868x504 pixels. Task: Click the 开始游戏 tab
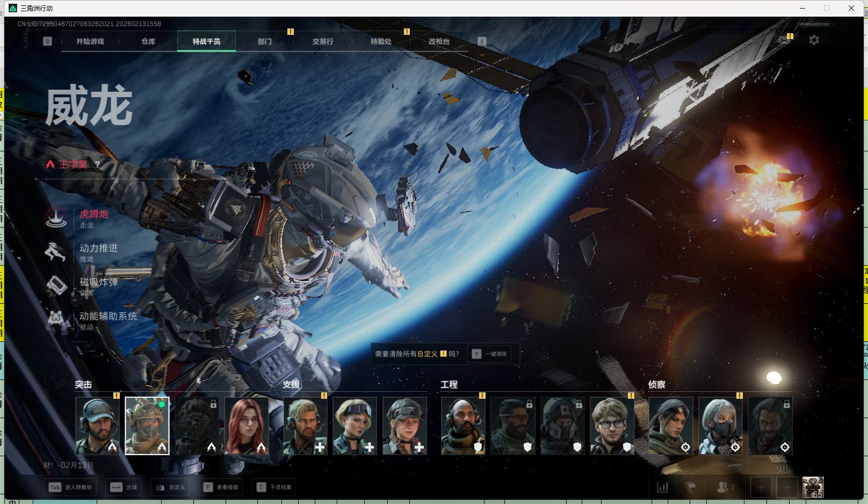90,41
